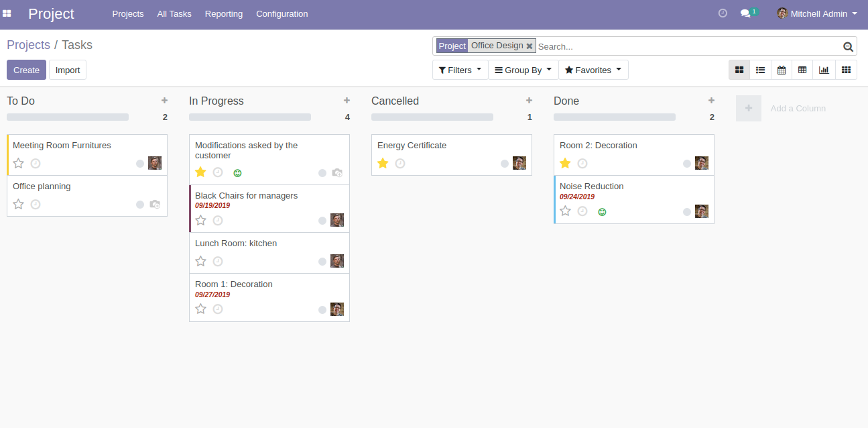Image resolution: width=868 pixels, height=428 pixels.
Task: Open the apps grid home menu
Action: [x=7, y=13]
